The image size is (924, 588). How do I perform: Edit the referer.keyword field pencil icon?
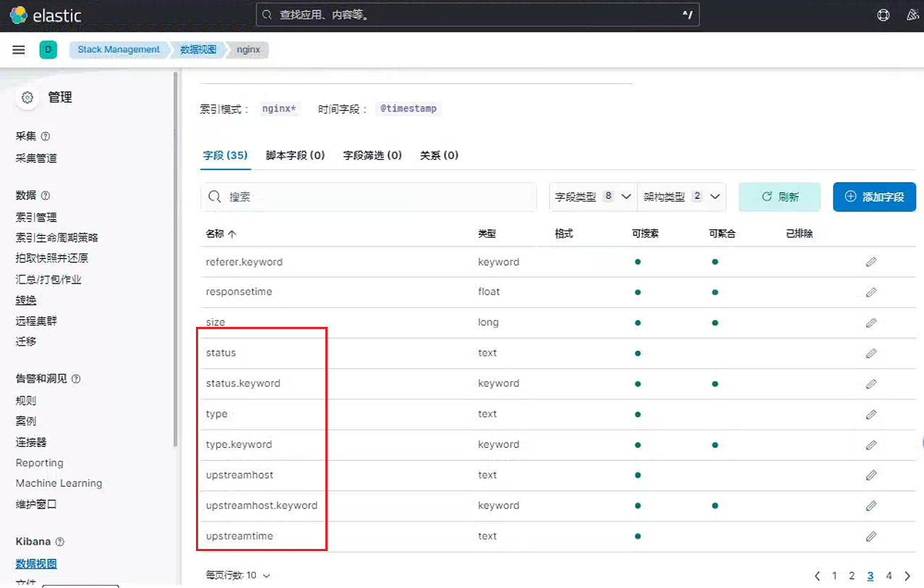click(x=871, y=262)
